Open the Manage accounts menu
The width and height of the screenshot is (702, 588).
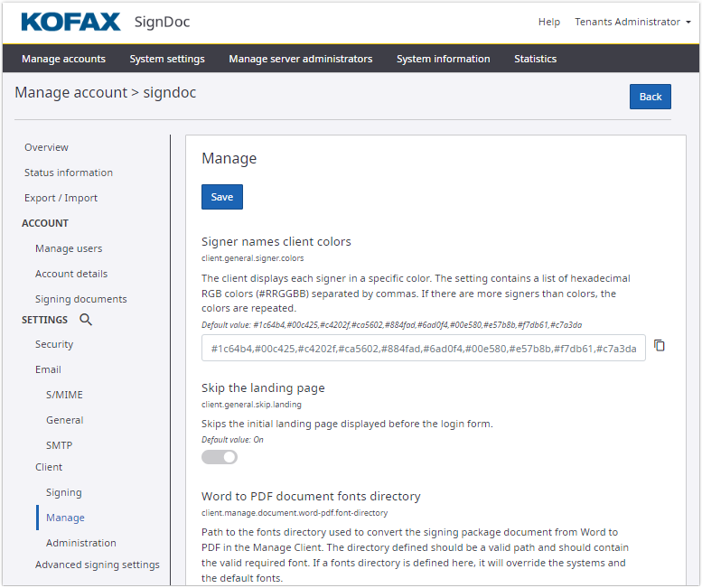pos(63,59)
